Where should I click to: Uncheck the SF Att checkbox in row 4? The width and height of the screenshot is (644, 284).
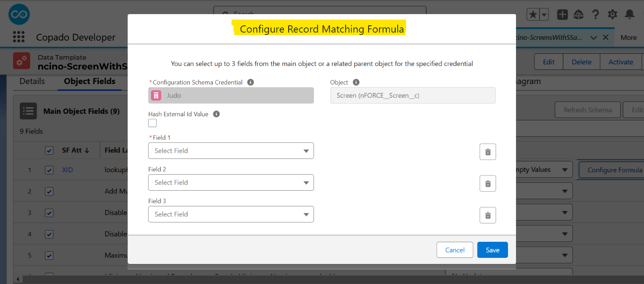pyautogui.click(x=49, y=234)
